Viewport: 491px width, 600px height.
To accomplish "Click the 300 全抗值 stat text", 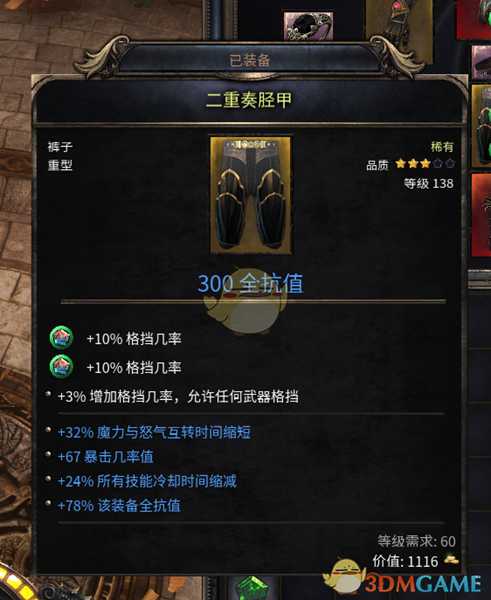I will [251, 284].
